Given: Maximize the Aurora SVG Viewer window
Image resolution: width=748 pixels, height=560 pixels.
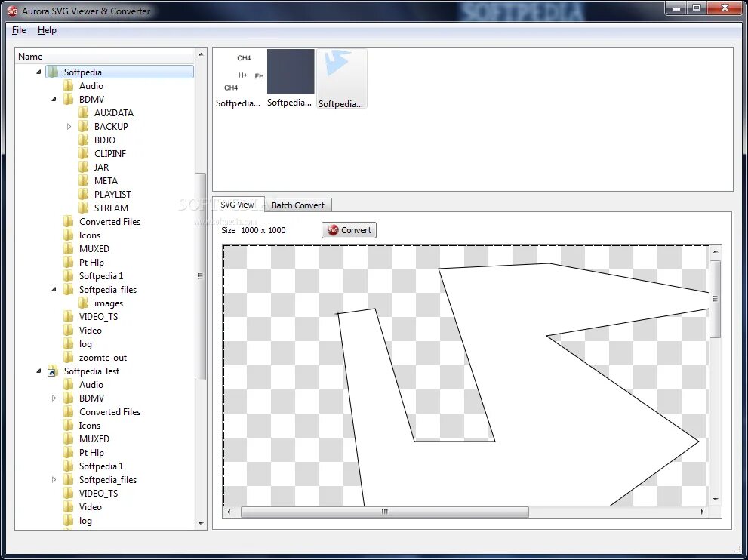Looking at the screenshot, I should click(697, 8).
